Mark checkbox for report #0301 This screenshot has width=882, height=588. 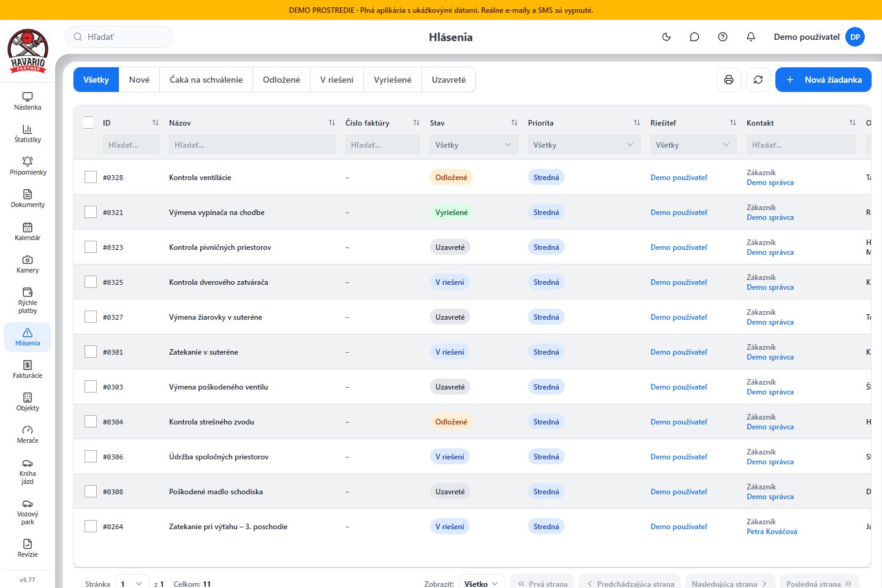click(91, 352)
